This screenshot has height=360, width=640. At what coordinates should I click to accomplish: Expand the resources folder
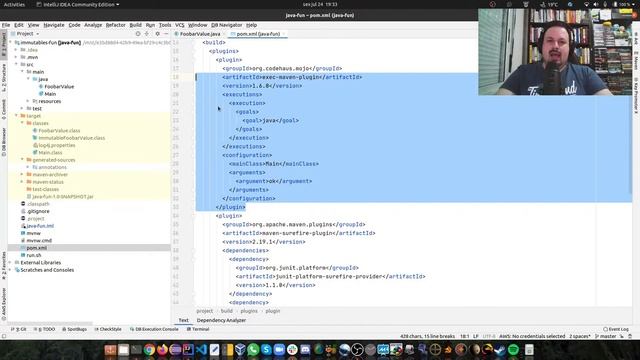pyautogui.click(x=28, y=101)
